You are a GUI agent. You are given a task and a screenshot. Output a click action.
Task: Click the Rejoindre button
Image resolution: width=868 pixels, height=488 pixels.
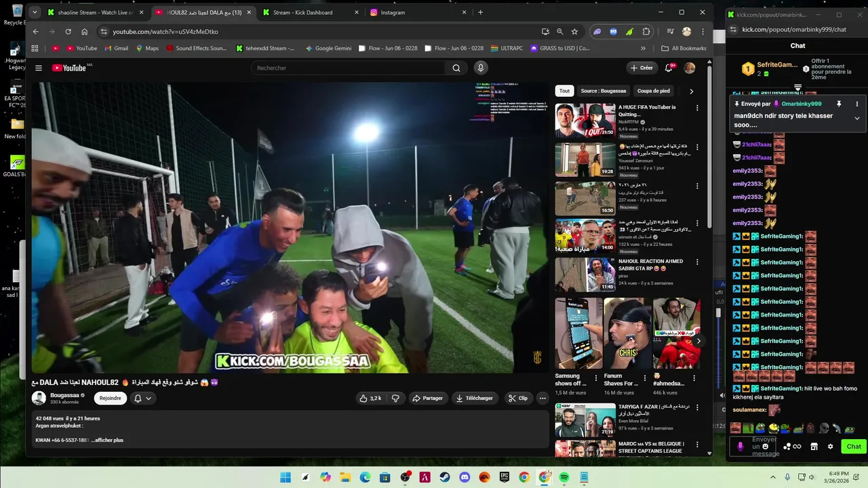[111, 399]
